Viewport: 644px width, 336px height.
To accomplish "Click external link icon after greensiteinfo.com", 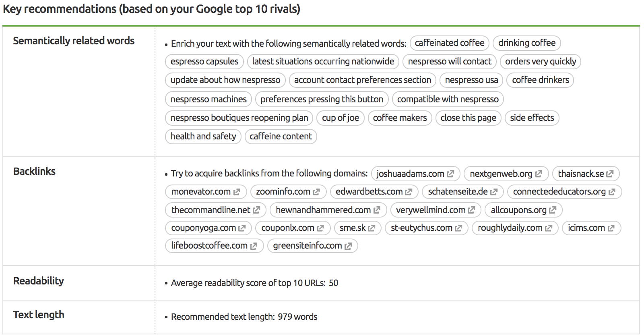I will (348, 246).
